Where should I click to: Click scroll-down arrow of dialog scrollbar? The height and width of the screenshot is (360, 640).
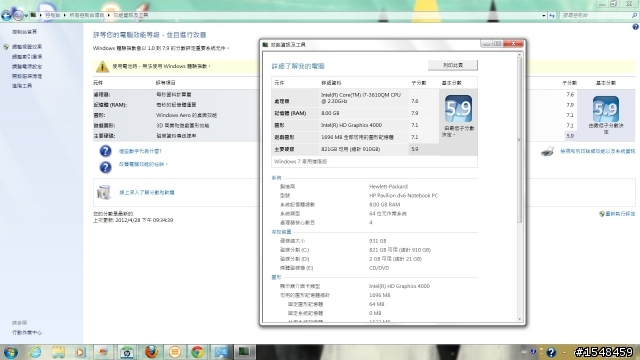click(x=520, y=319)
